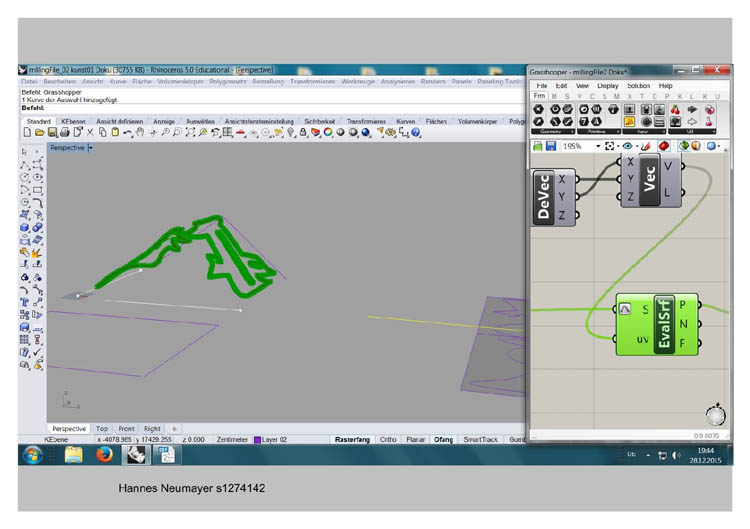Open Firefox from the taskbar

pos(104,455)
